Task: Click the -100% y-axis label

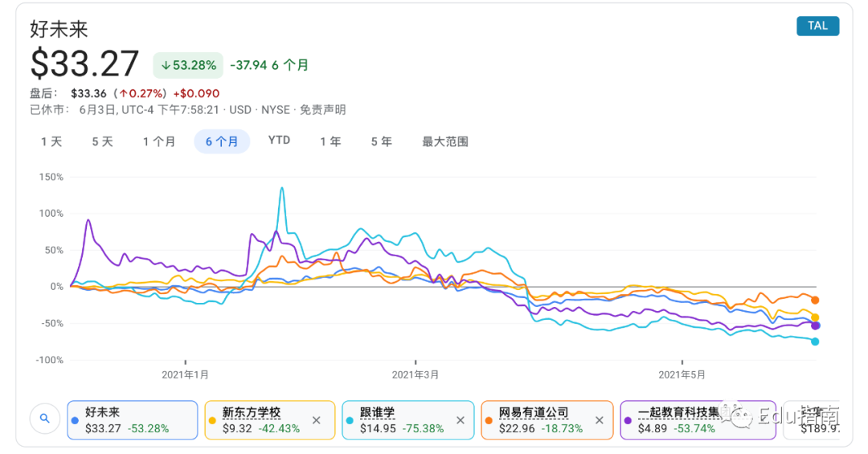Action: point(50,360)
